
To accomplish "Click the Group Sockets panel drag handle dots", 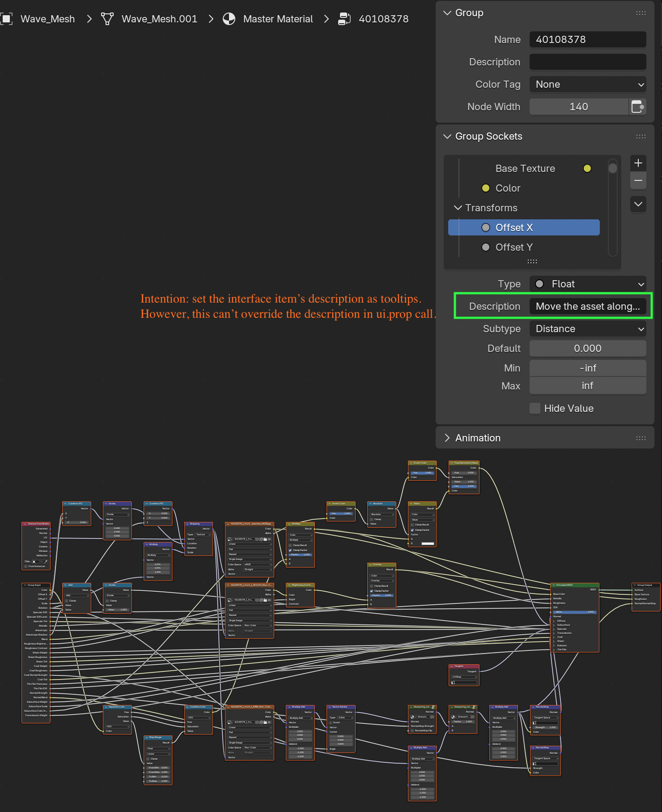I will point(641,137).
